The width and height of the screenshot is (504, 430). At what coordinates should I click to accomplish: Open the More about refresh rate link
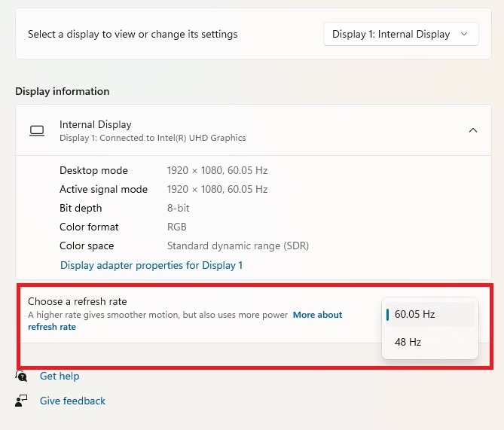point(317,315)
